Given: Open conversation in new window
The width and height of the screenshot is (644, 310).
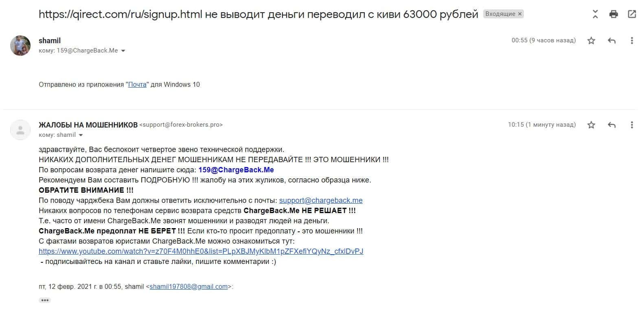Looking at the screenshot, I should click(x=632, y=15).
